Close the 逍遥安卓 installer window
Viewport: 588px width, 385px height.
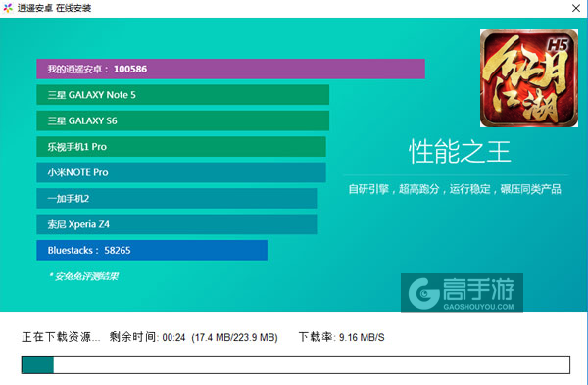(x=576, y=8)
